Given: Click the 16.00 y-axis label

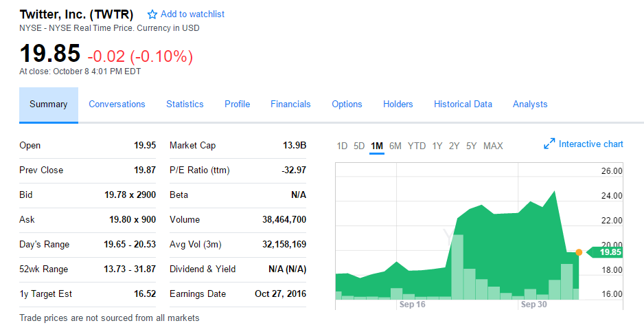Looking at the screenshot, I should [x=612, y=294].
